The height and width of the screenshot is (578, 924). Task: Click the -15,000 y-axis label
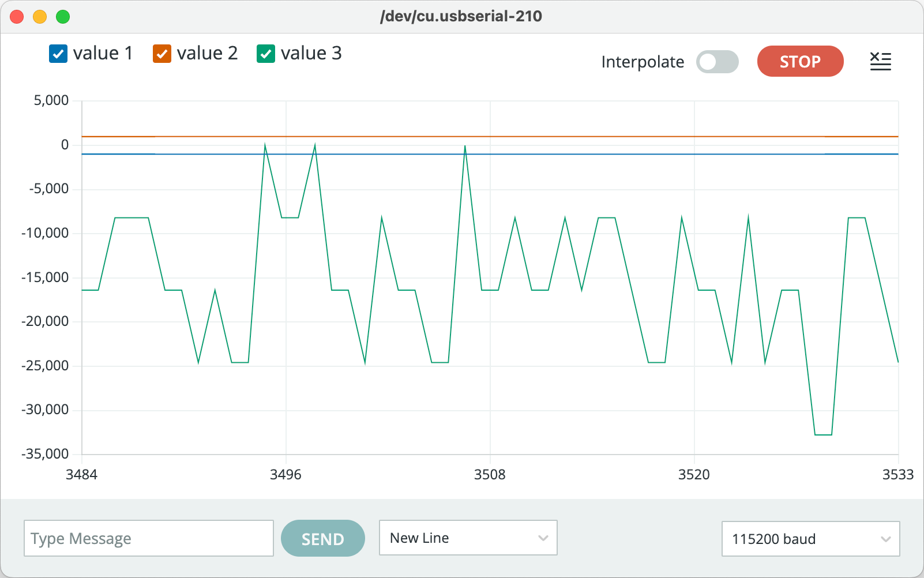tap(45, 277)
